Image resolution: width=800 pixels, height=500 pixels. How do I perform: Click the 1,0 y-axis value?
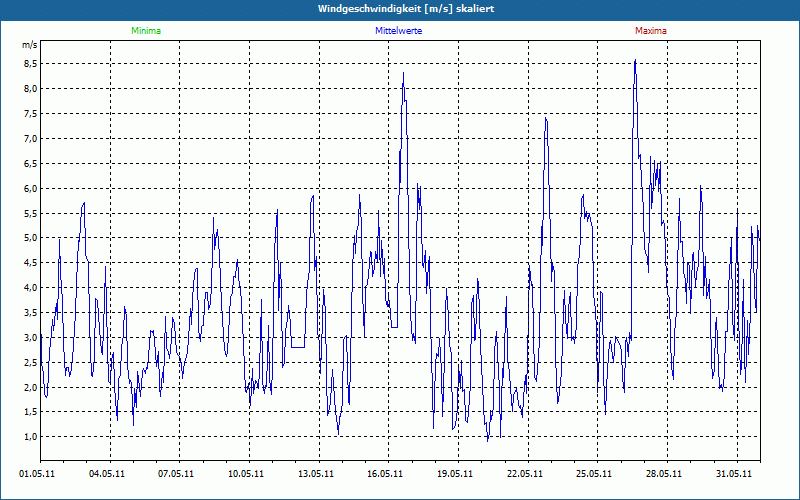coord(31,437)
